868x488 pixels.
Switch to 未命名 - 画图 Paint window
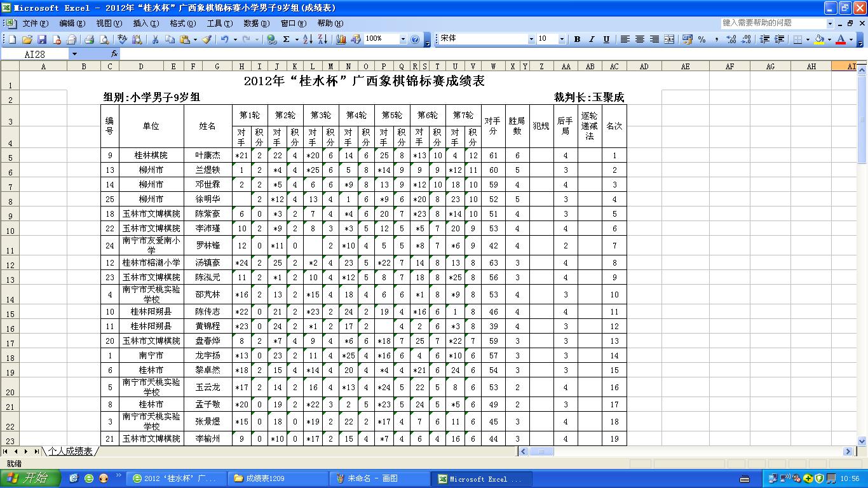379,478
